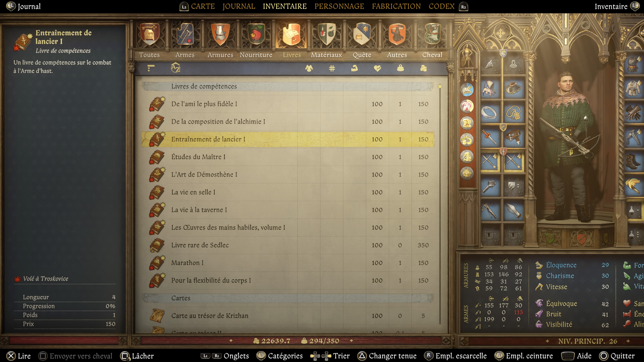Enable filter by equipment slot toggle
Viewport: 644px width, 362px height.
[x=309, y=69]
